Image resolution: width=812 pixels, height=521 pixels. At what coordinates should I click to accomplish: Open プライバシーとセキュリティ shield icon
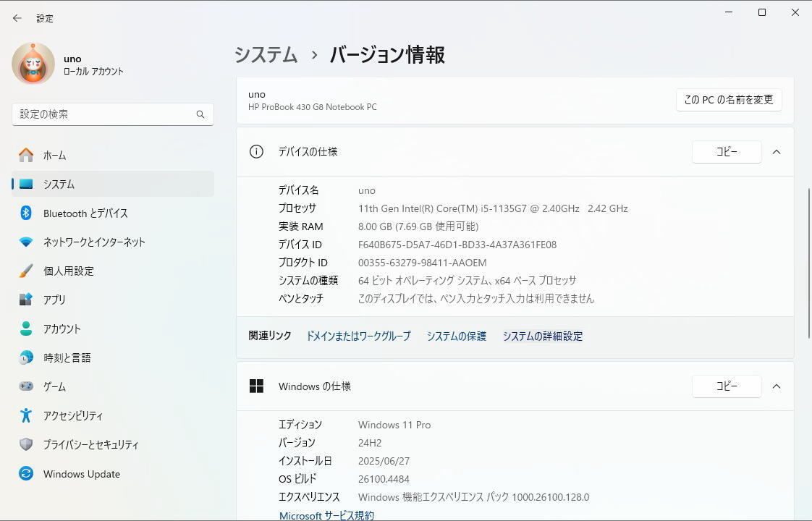tap(26, 444)
